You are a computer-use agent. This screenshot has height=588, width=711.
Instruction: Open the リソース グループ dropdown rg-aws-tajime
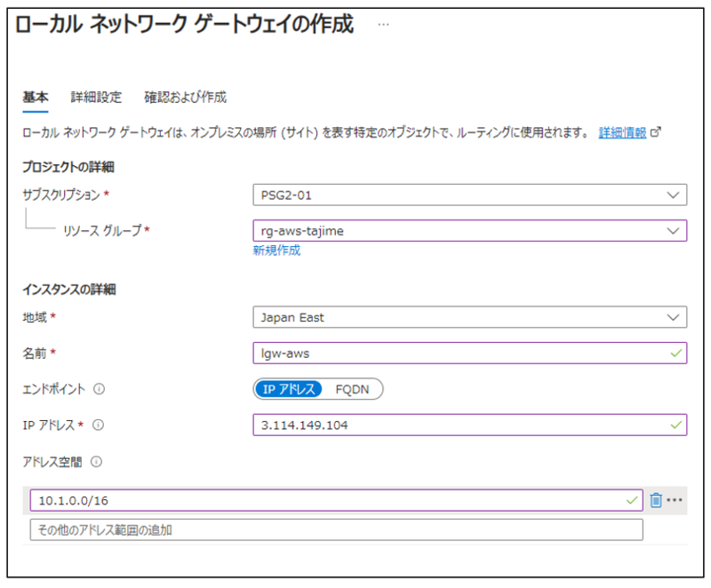click(470, 231)
